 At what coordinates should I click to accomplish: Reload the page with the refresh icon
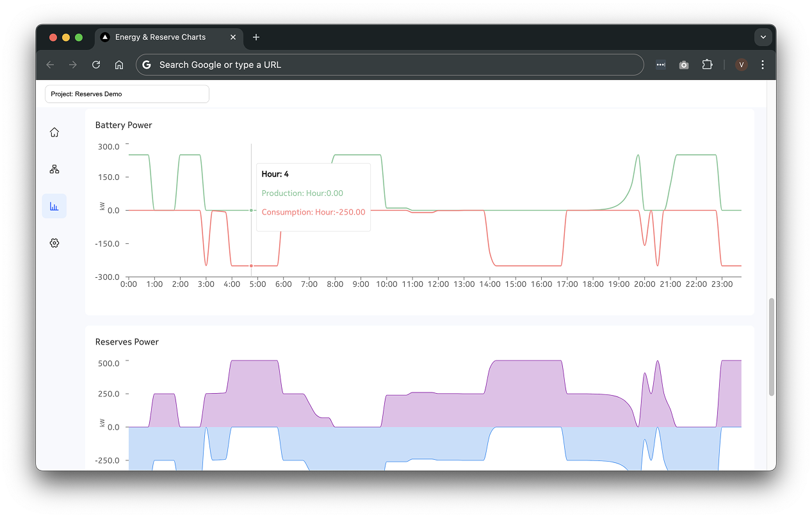96,65
